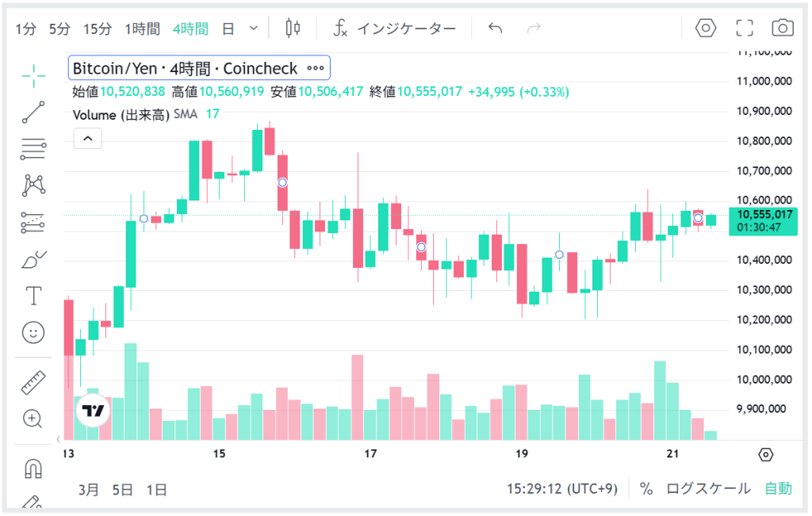Select the 3月 date range
The width and height of the screenshot is (812, 516).
[x=89, y=489]
